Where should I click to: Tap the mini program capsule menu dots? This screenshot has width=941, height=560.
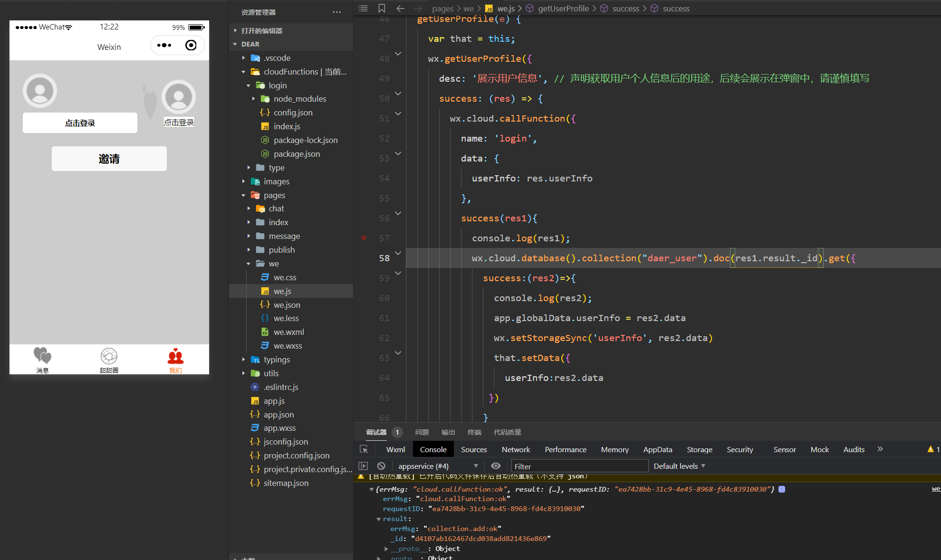164,45
